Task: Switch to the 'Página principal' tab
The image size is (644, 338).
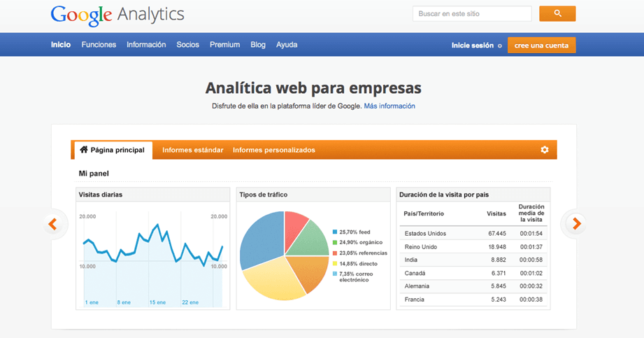Action: tap(113, 150)
